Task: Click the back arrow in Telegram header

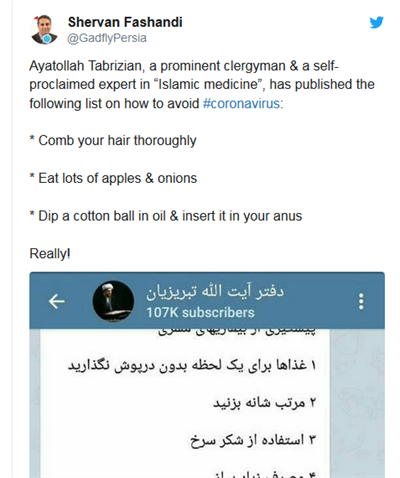Action: [57, 301]
